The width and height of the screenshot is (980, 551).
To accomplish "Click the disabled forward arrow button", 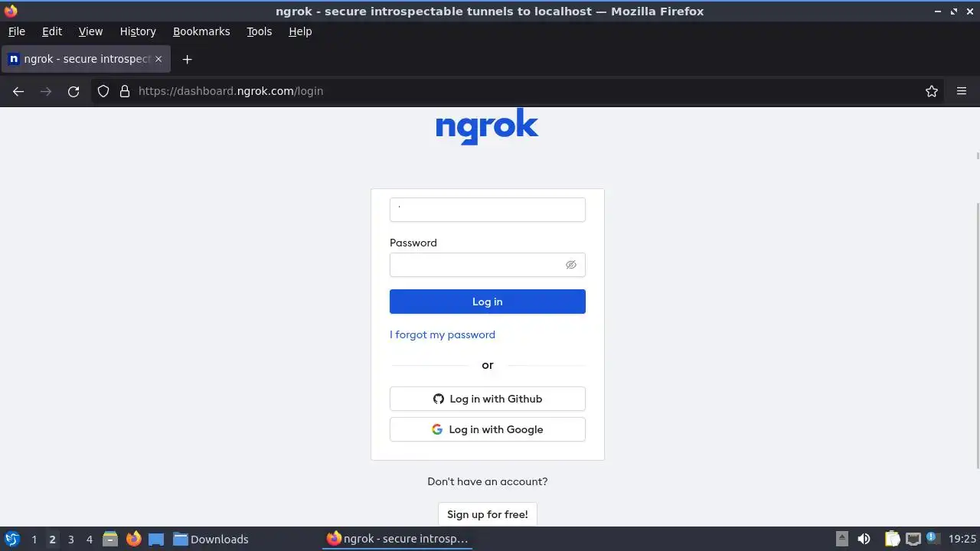I will pos(46,91).
